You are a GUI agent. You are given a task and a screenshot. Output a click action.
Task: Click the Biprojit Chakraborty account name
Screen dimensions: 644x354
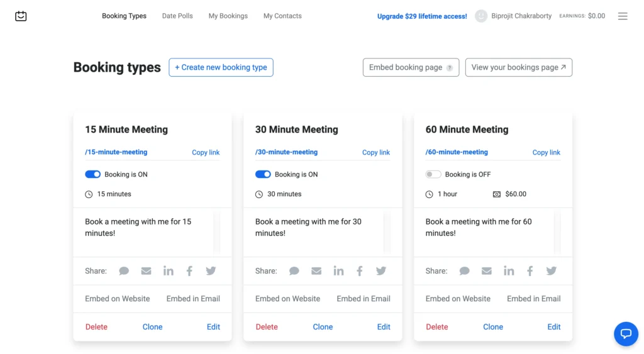click(521, 16)
